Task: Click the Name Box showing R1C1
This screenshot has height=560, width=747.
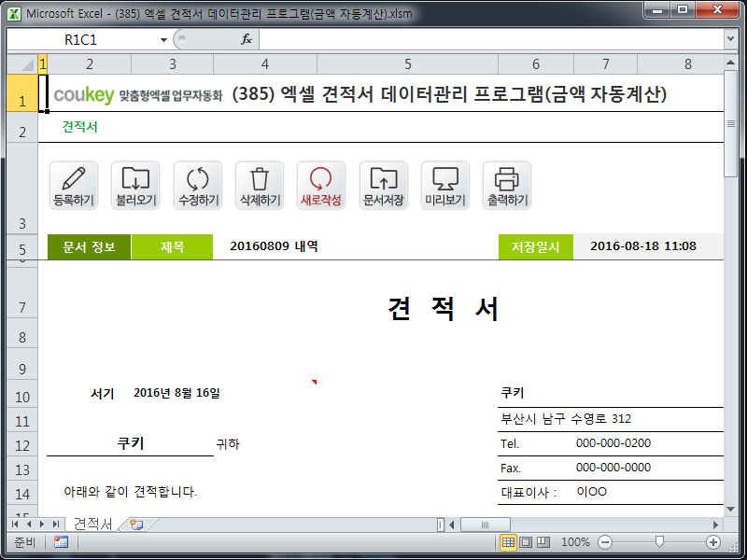Action: coord(81,39)
